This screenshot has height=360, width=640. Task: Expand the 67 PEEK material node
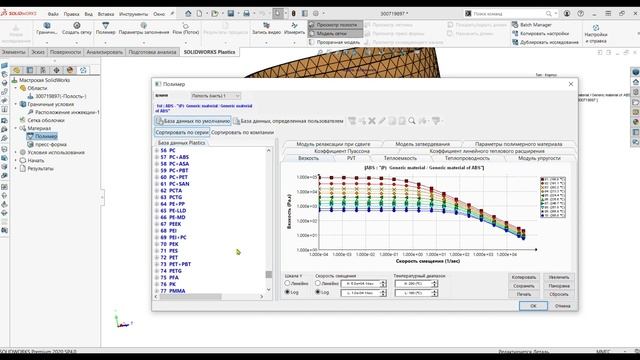point(157,224)
